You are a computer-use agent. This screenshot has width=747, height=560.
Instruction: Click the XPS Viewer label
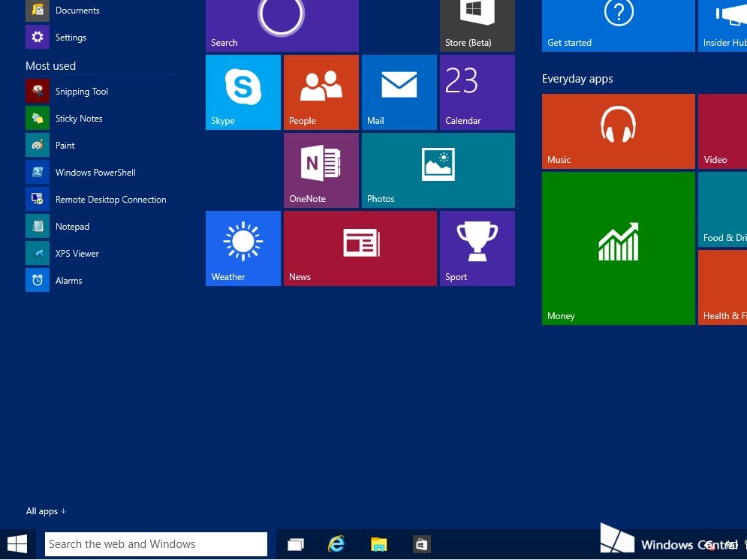(x=77, y=253)
